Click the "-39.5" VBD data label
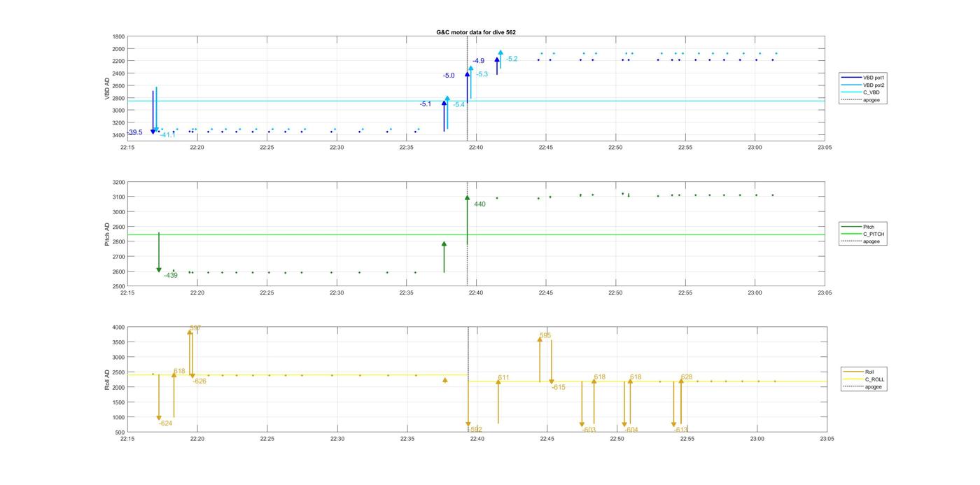Viewport: 980px width, 485px height. [x=134, y=132]
